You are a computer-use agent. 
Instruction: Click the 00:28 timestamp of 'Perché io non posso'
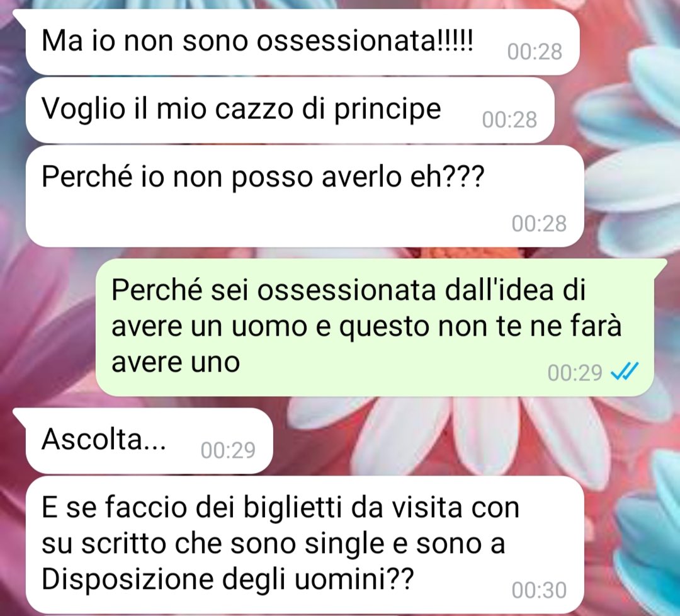coord(539,224)
